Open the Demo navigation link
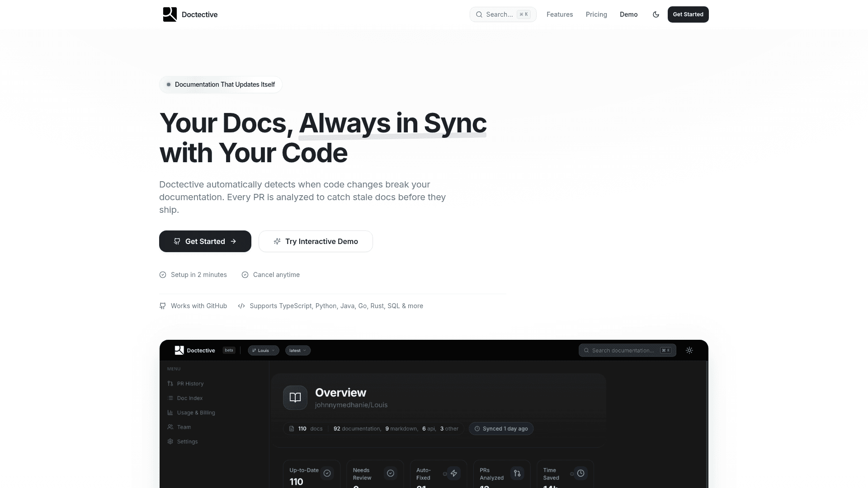Viewport: 868px width, 488px height. 628,14
